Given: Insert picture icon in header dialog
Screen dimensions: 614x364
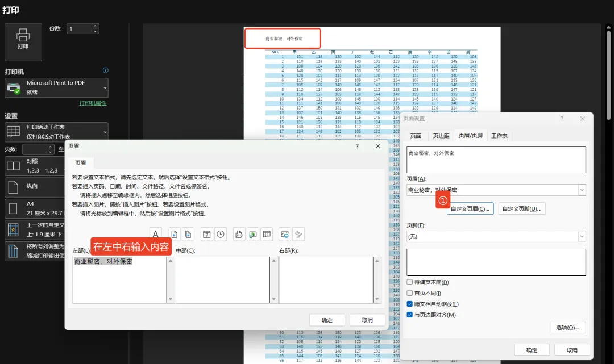Looking at the screenshot, I should (285, 234).
